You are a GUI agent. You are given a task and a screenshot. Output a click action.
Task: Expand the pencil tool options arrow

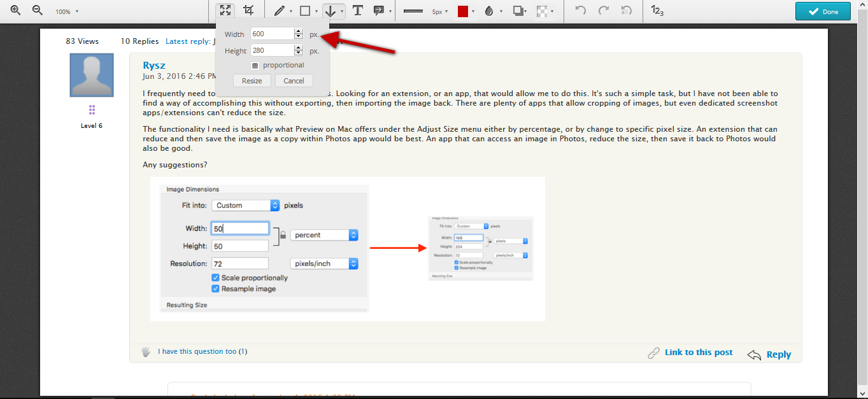click(x=291, y=11)
